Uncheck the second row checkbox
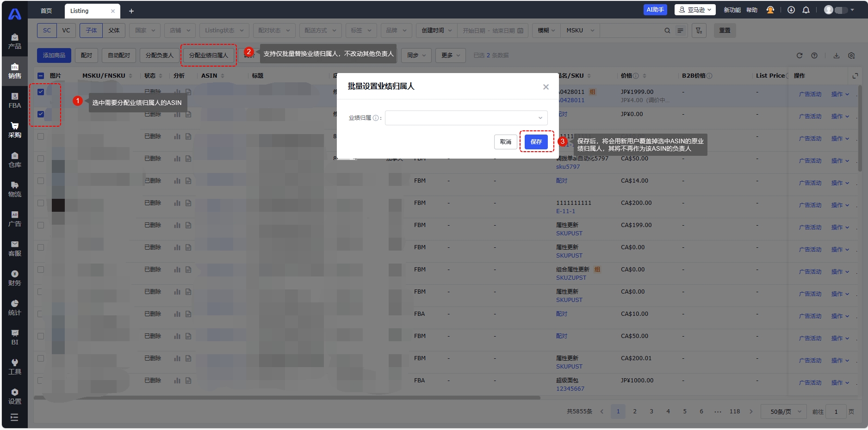Screen dimensions: 868x430 pyautogui.click(x=41, y=114)
